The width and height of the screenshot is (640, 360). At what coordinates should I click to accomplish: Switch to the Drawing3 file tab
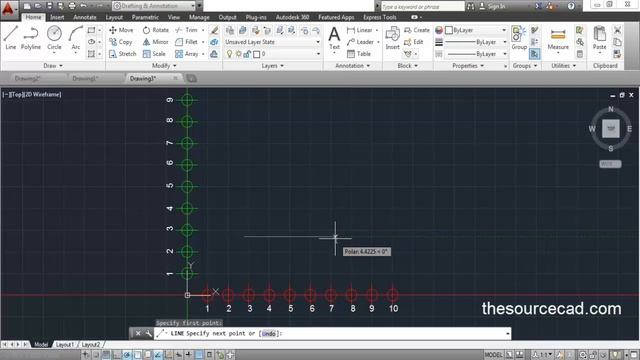153,78
